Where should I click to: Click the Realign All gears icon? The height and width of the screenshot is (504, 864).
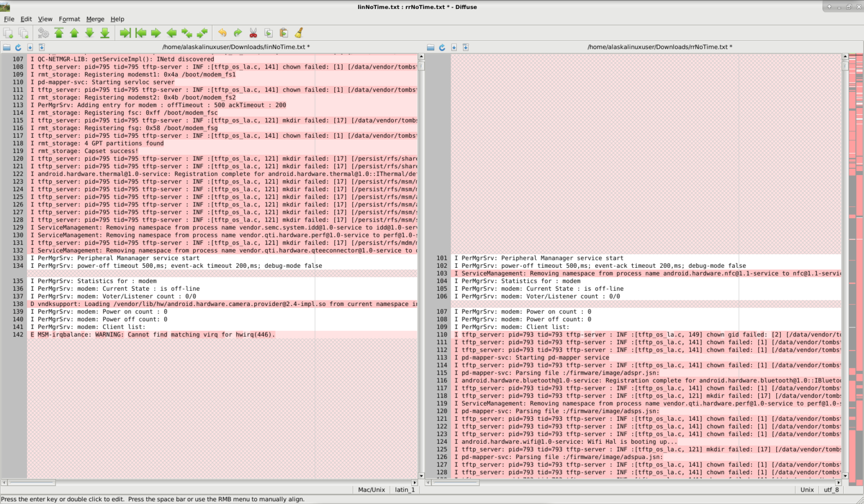(43, 33)
